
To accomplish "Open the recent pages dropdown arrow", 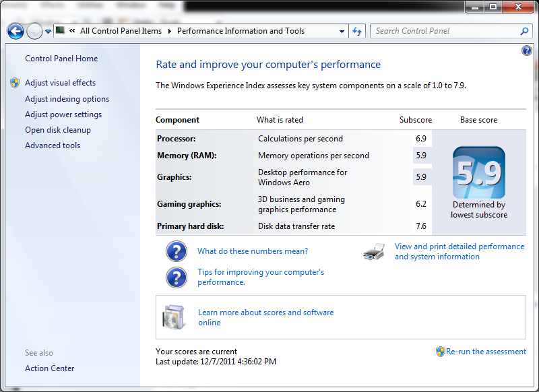I will point(48,31).
